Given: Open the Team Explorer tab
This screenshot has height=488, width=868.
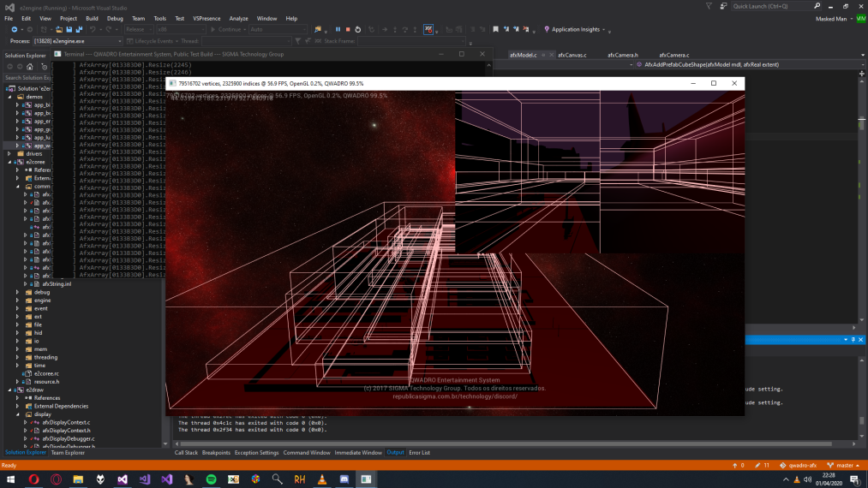Looking at the screenshot, I should click(68, 452).
